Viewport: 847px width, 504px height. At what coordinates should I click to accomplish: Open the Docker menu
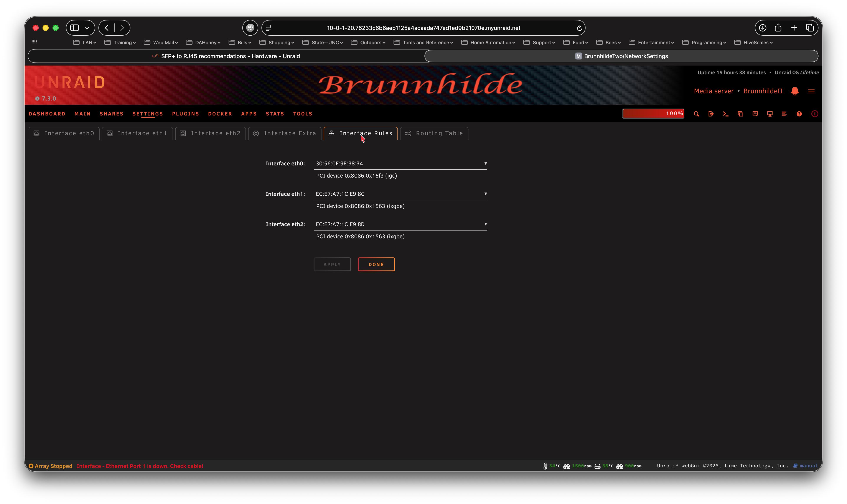[x=220, y=114]
